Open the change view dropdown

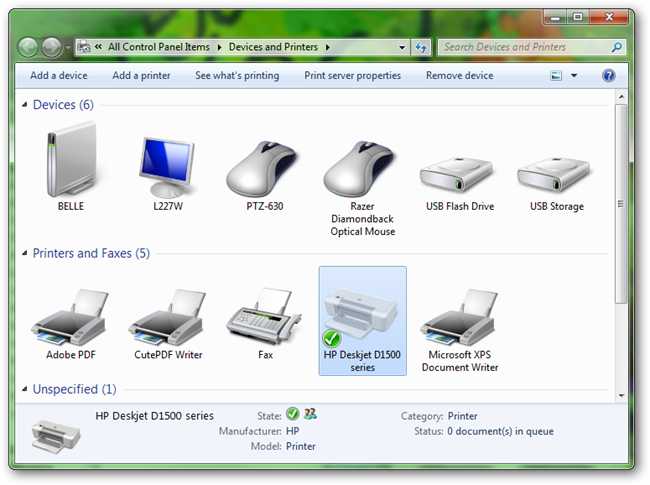tap(574, 76)
